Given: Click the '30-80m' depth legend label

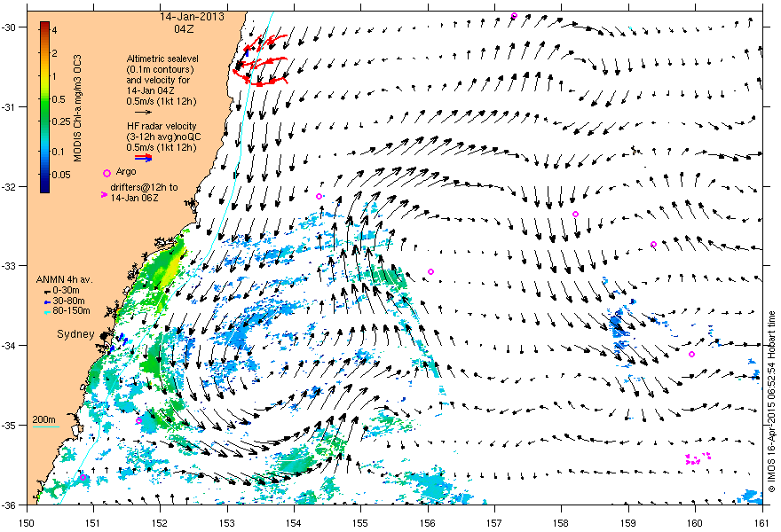Looking at the screenshot, I should click(x=68, y=301).
